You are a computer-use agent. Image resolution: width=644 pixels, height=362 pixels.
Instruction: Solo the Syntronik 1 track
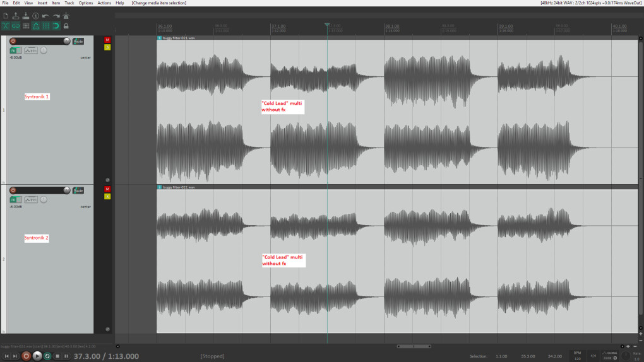(x=107, y=47)
